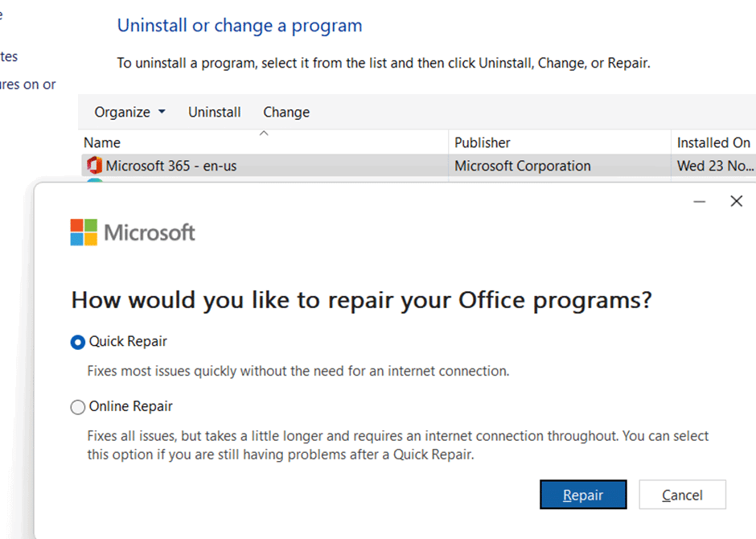Viewport: 756px width, 539px height.
Task: Click the installed date of Microsoft 365
Action: (715, 166)
